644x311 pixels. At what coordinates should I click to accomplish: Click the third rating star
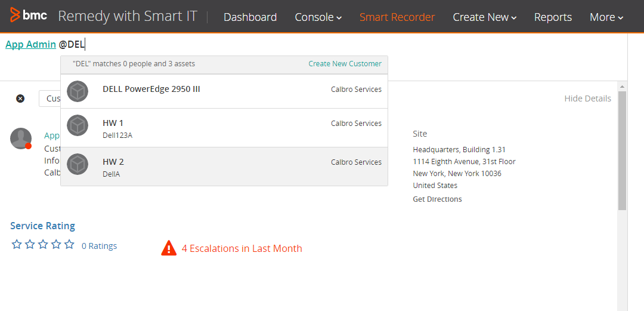pyautogui.click(x=43, y=245)
